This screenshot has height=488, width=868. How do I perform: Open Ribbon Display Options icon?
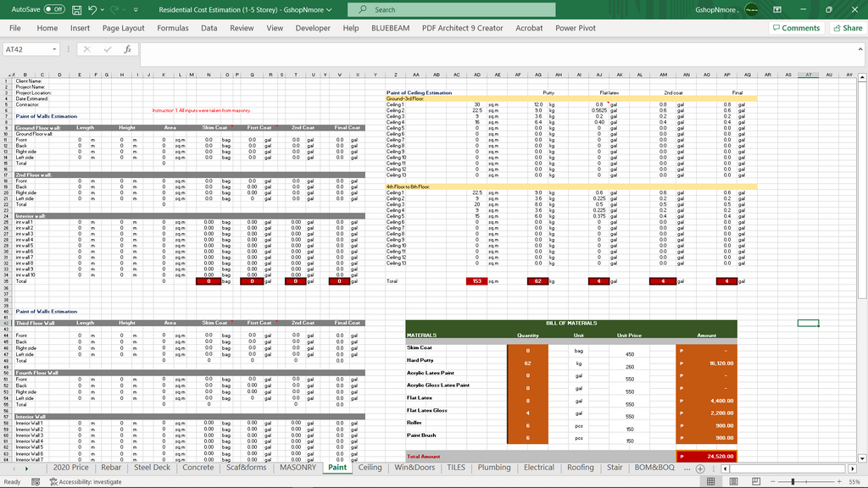[x=777, y=9]
